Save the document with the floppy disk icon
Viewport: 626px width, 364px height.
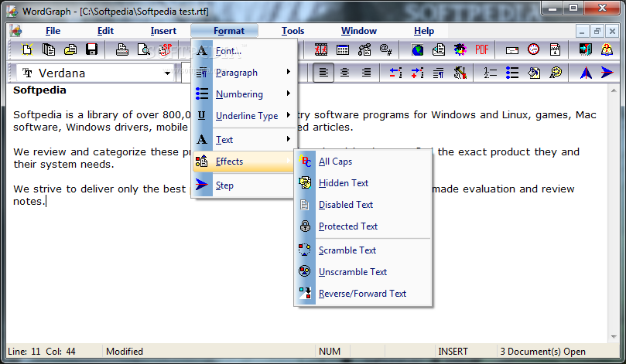[x=92, y=49]
